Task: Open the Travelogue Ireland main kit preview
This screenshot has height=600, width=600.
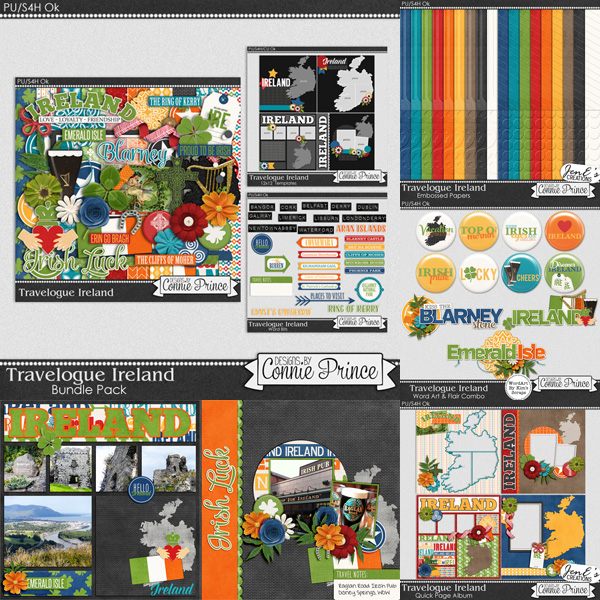Action: click(x=128, y=189)
